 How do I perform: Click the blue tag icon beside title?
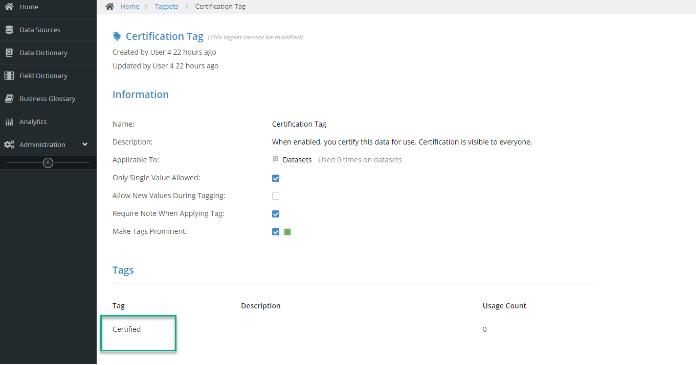pos(117,36)
